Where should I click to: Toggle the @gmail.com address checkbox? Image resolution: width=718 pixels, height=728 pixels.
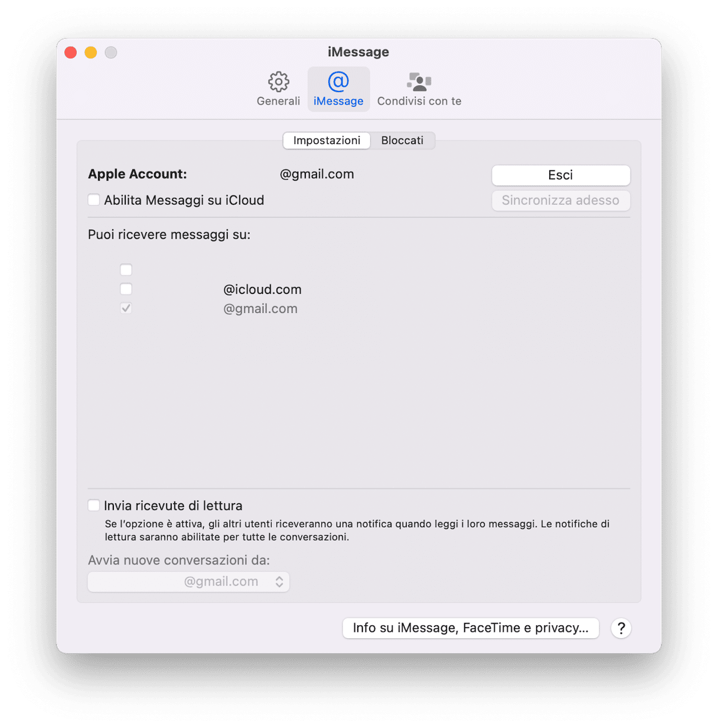point(126,308)
